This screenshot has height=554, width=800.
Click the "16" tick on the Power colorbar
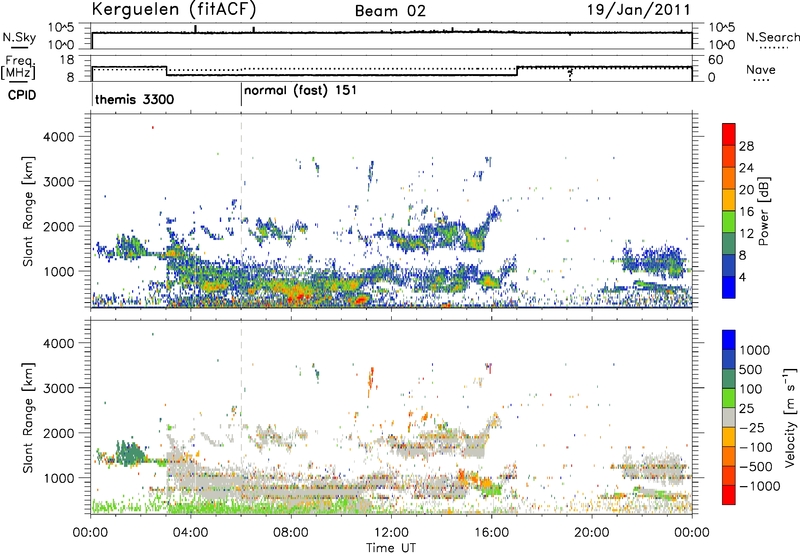point(746,212)
